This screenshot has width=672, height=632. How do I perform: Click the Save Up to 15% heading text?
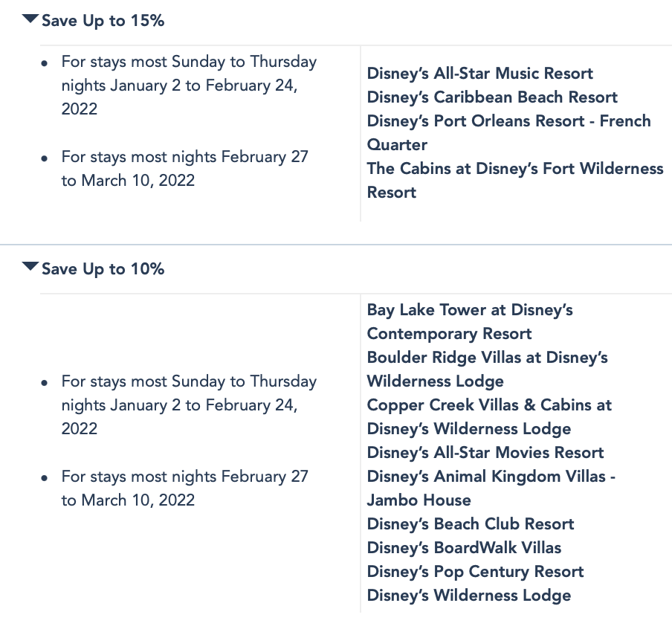click(x=103, y=21)
